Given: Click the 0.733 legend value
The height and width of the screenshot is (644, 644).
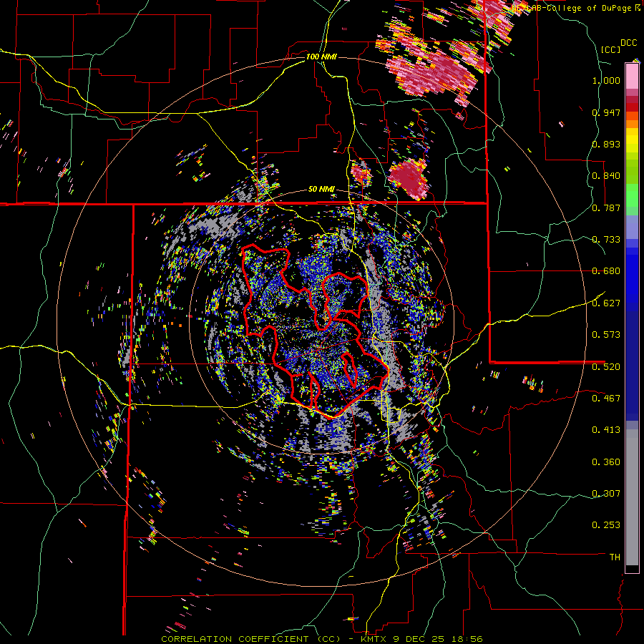Looking at the screenshot, I should (606, 239).
